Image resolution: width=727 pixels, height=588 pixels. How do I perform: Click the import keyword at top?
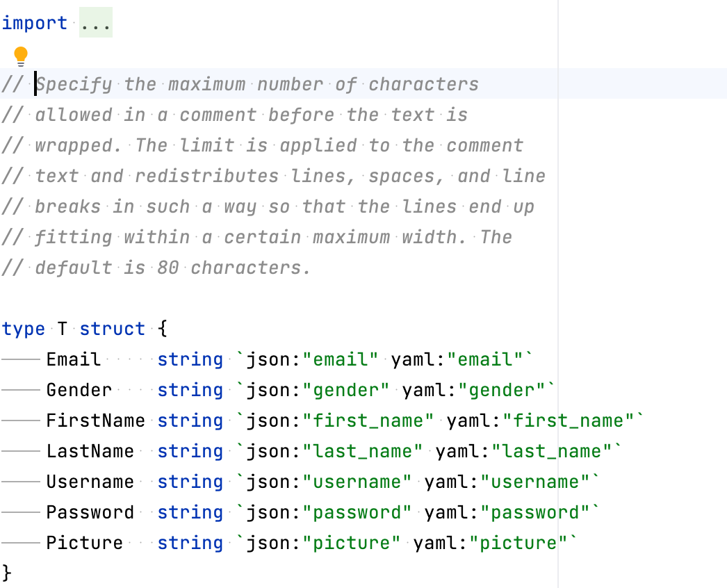pyautogui.click(x=33, y=22)
